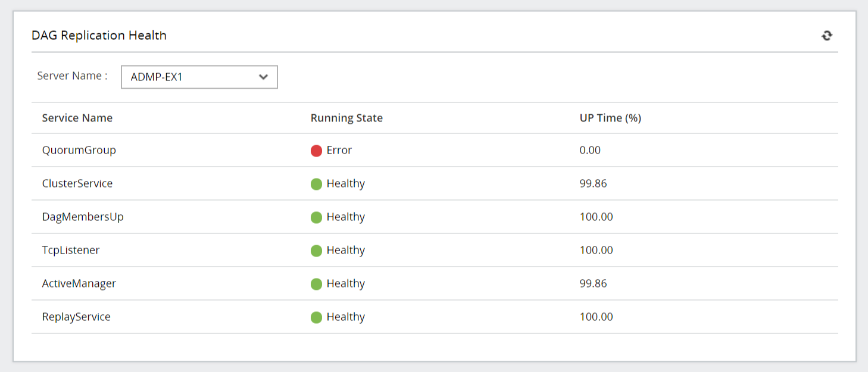Select the DagMembersUp service name
This screenshot has height=372, width=868.
pos(83,217)
